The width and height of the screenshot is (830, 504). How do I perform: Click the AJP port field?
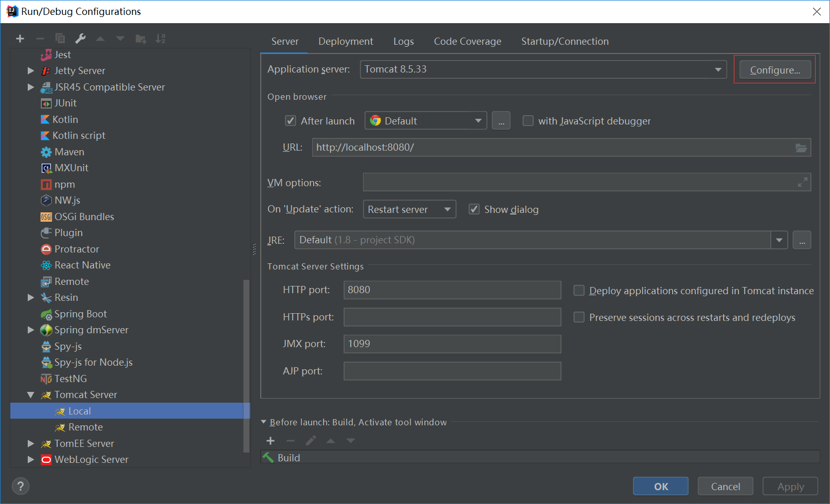click(x=452, y=371)
